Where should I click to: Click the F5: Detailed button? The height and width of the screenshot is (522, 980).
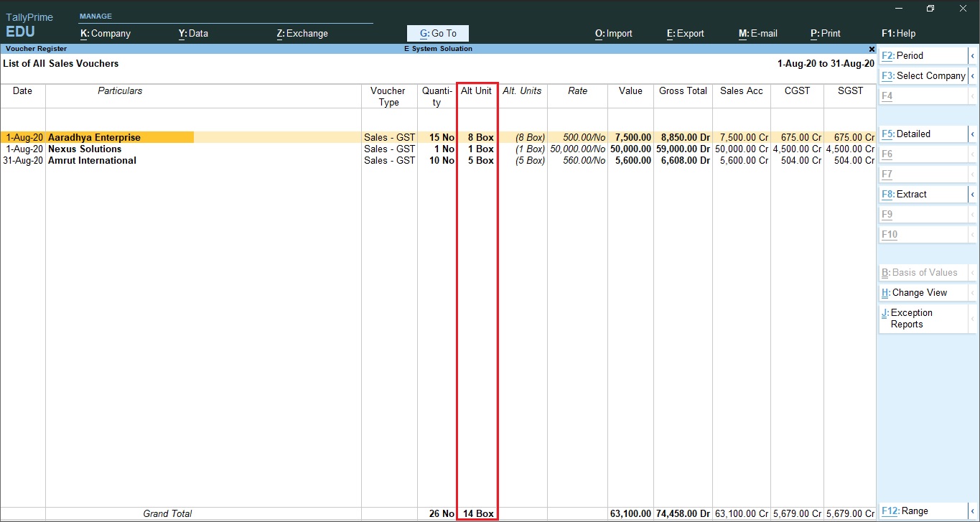pos(923,134)
